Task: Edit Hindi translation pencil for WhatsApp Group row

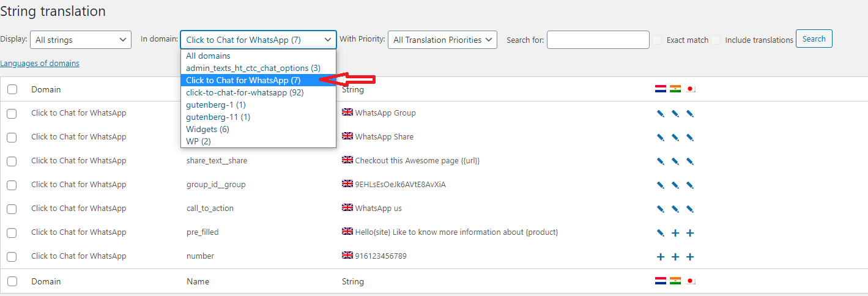Action: click(x=675, y=113)
